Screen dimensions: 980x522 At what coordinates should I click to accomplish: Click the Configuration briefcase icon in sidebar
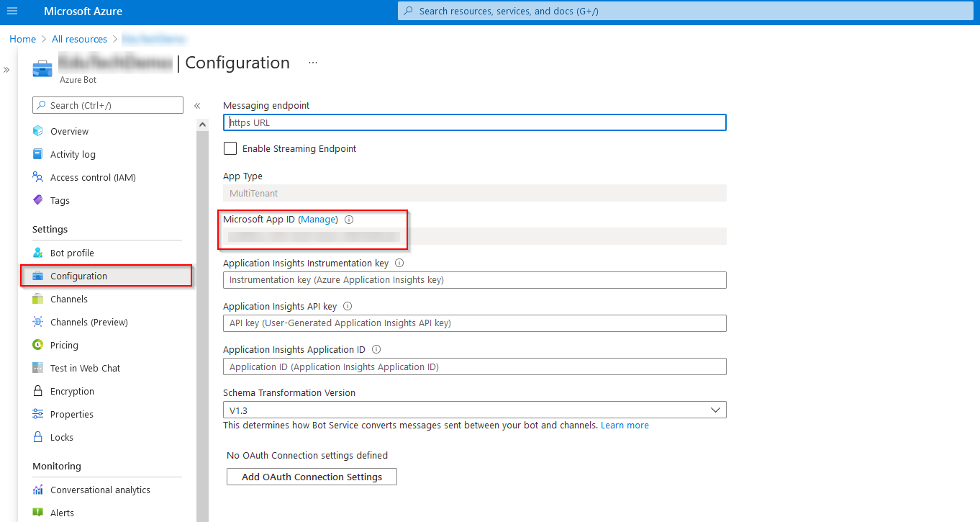(x=38, y=276)
